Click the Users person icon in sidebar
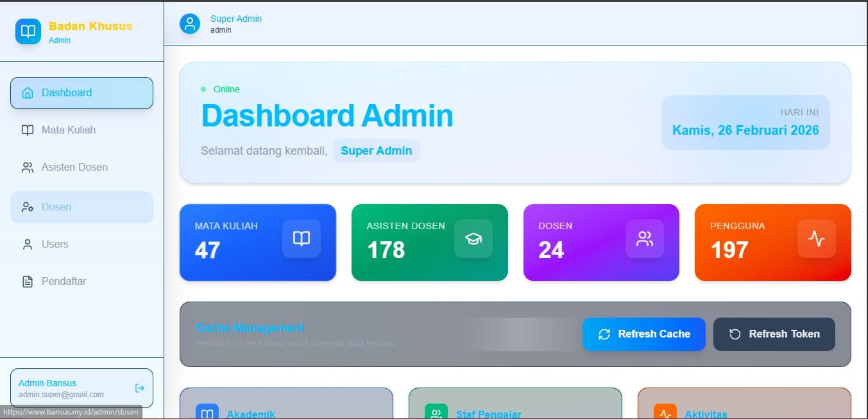 (27, 244)
